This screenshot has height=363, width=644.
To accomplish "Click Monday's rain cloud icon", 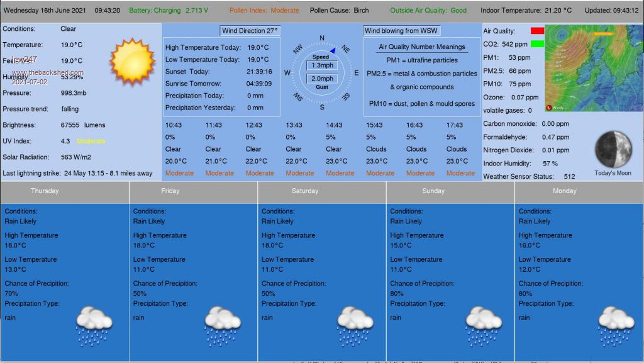I will point(615,325).
